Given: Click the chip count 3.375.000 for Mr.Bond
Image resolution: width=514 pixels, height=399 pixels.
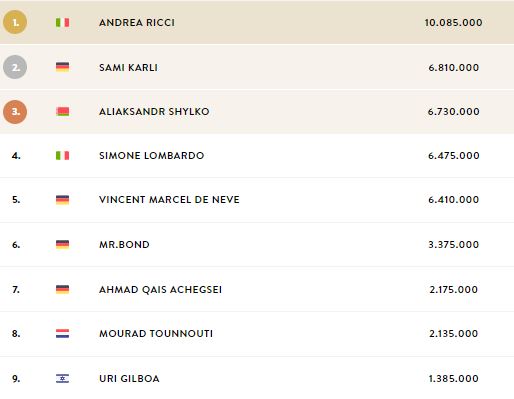Looking at the screenshot, I should pos(454,244).
